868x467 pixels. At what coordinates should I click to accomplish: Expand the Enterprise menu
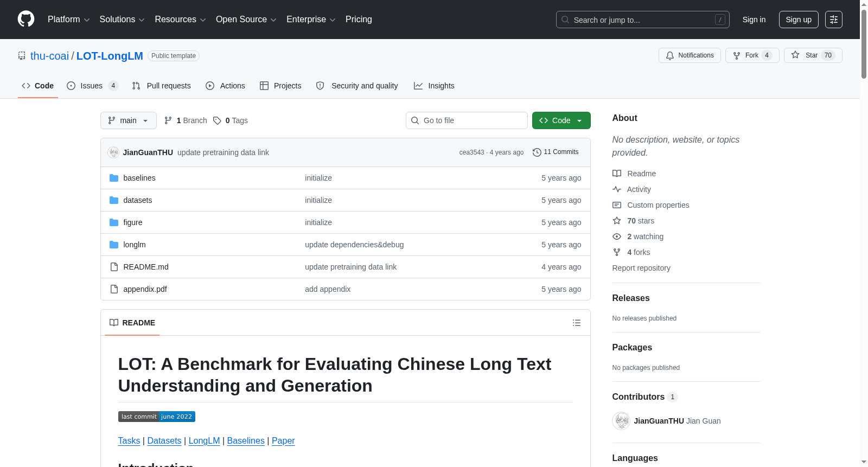click(311, 20)
